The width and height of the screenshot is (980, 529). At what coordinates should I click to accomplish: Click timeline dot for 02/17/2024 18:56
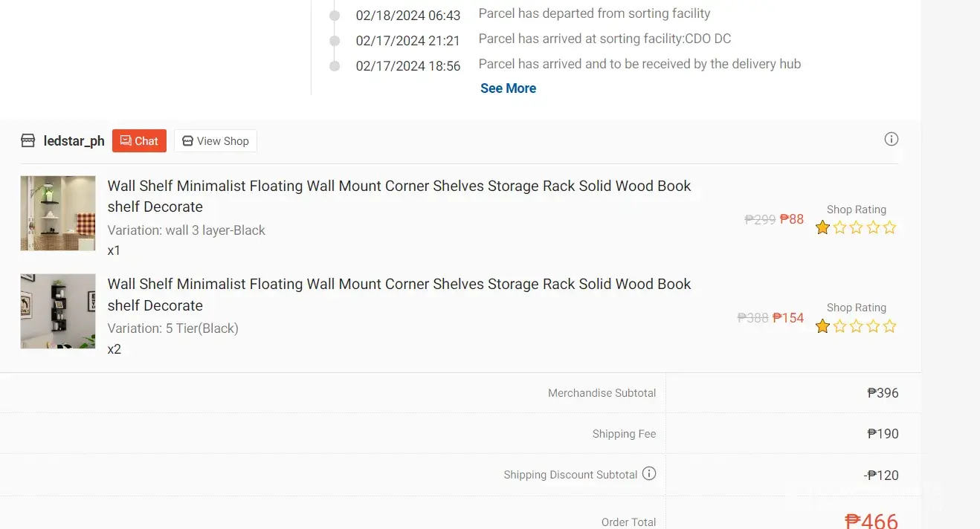(x=335, y=66)
